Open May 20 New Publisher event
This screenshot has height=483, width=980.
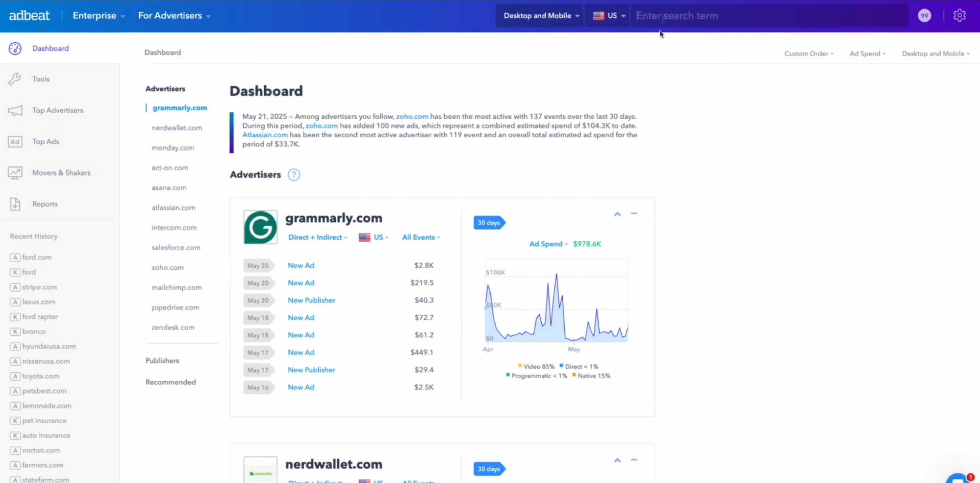tap(311, 300)
